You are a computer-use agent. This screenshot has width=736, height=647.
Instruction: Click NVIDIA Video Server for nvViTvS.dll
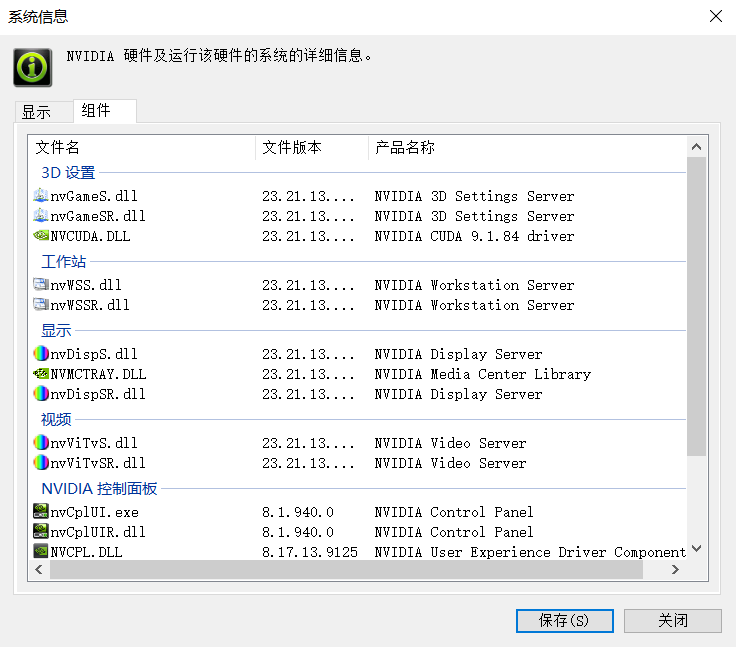(x=450, y=443)
